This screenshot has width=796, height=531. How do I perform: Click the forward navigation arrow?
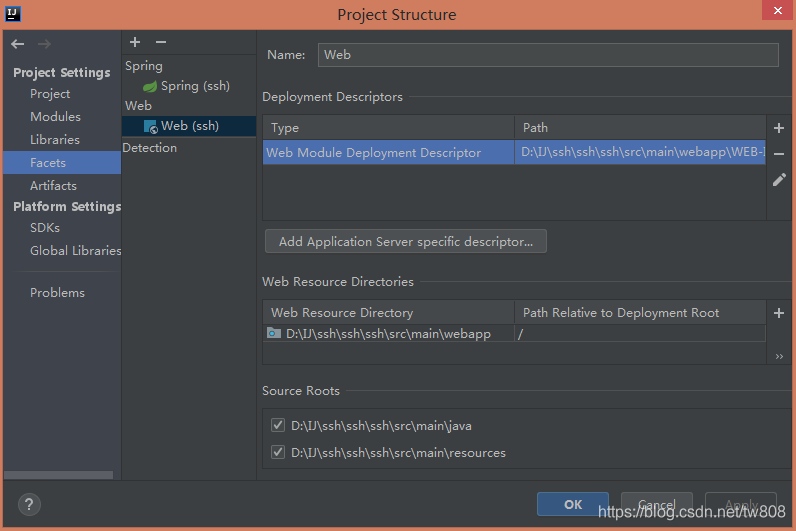[x=44, y=44]
